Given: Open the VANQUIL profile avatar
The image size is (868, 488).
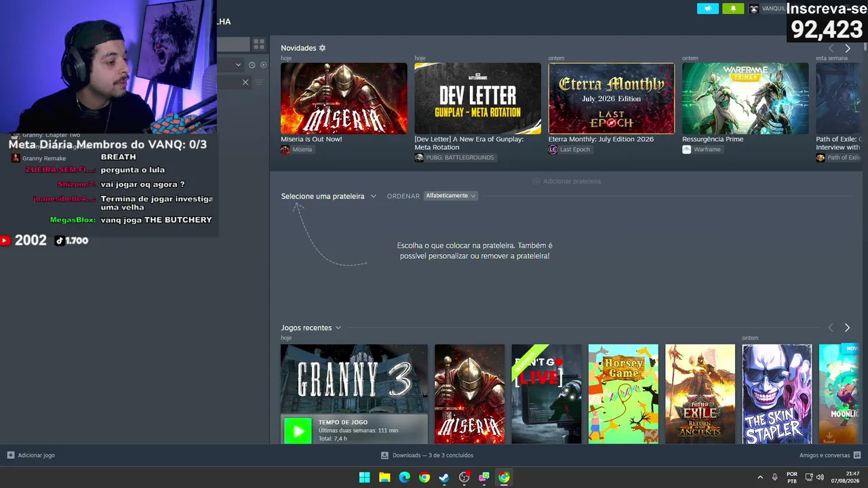Looking at the screenshot, I should pos(754,9).
